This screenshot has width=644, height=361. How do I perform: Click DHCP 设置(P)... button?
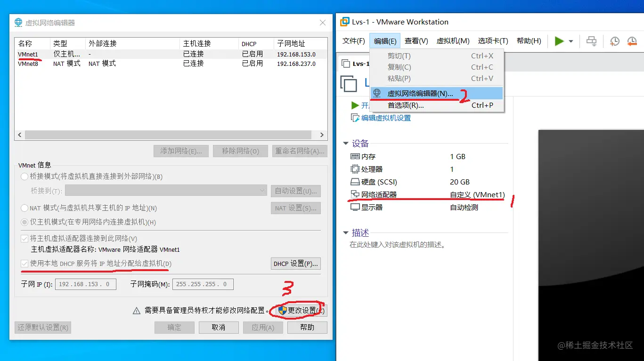tap(296, 264)
